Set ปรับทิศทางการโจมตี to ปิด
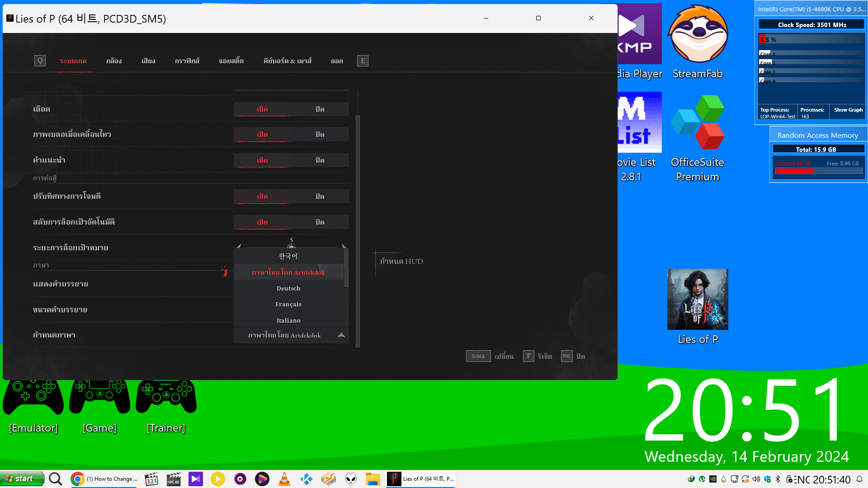Viewport: 868px width, 488px height. tap(320, 197)
